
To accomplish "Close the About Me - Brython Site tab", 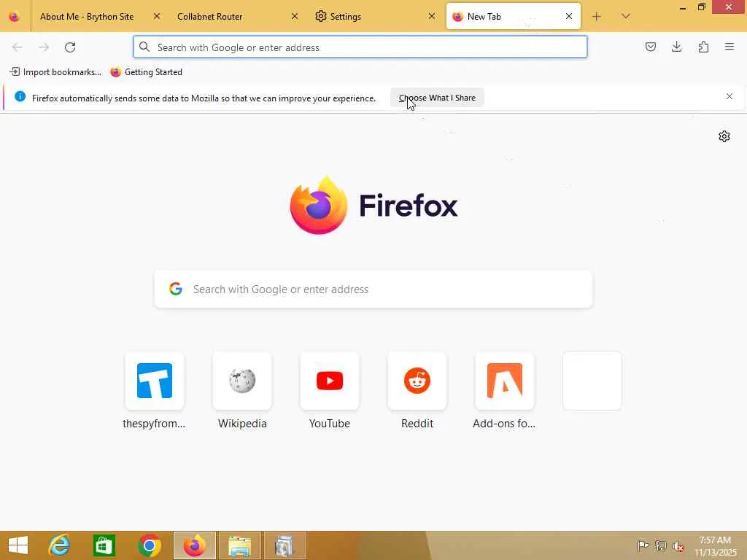I will coord(157,17).
